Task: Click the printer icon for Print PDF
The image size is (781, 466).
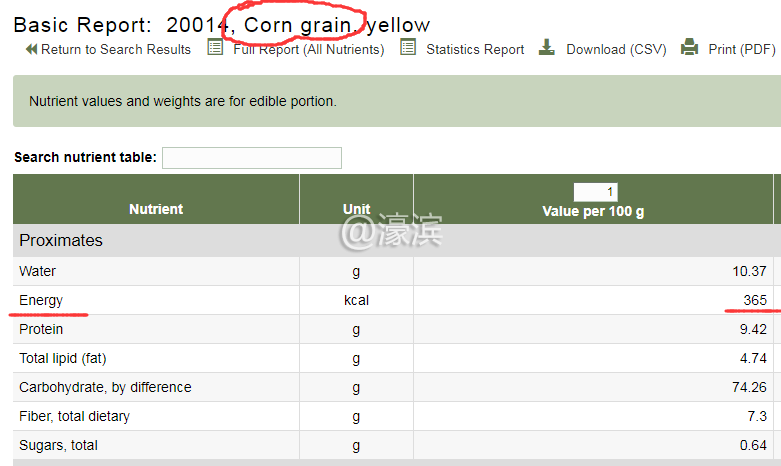Action: pos(689,47)
